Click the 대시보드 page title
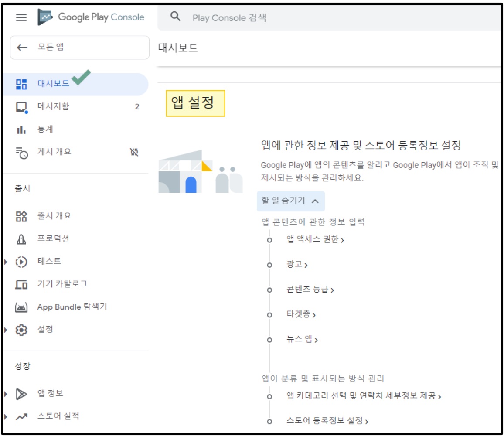Viewport: 504px width, 436px height. [178, 48]
